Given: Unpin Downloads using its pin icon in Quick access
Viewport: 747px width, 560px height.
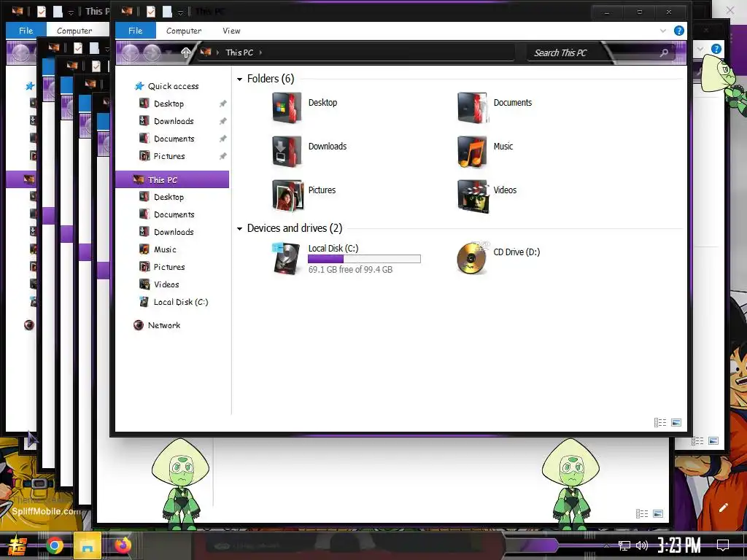Looking at the screenshot, I should pos(222,122).
